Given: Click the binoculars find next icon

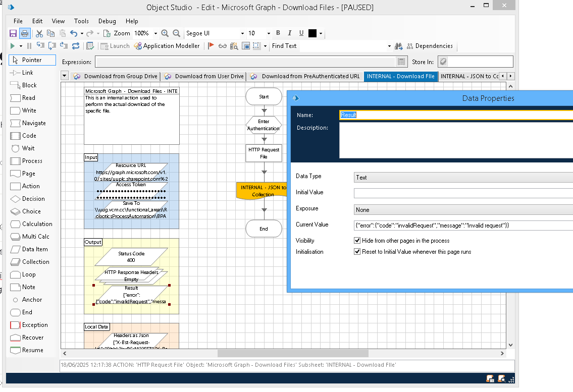Looking at the screenshot, I should [398, 46].
